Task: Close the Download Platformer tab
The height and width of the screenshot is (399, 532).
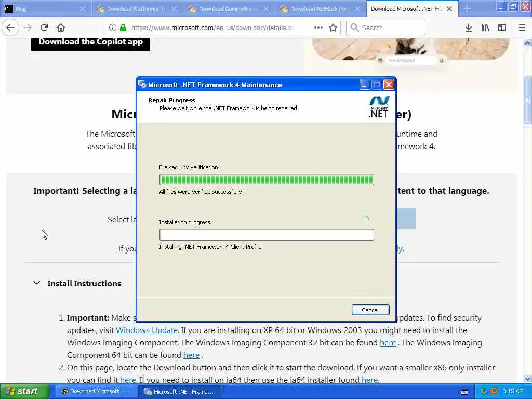Action: [x=174, y=9]
